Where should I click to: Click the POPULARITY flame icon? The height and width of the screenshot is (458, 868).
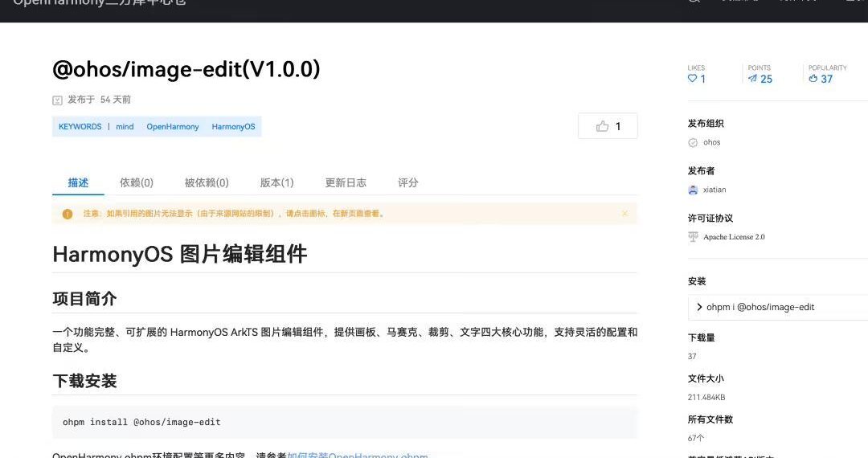pos(813,79)
